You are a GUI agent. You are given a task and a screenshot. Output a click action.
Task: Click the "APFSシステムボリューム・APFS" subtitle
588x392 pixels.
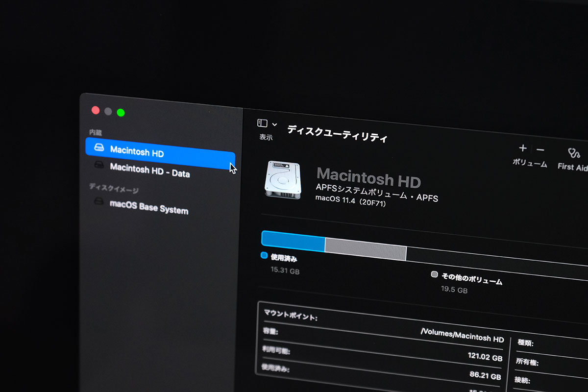click(x=376, y=193)
